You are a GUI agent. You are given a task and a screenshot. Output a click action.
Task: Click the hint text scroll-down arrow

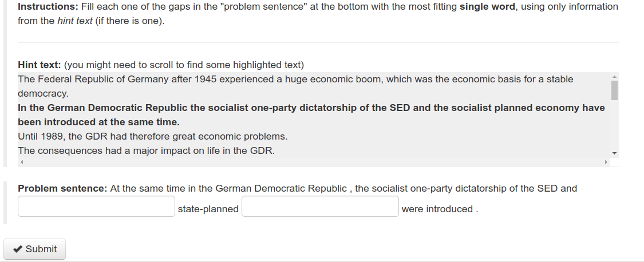pos(614,153)
